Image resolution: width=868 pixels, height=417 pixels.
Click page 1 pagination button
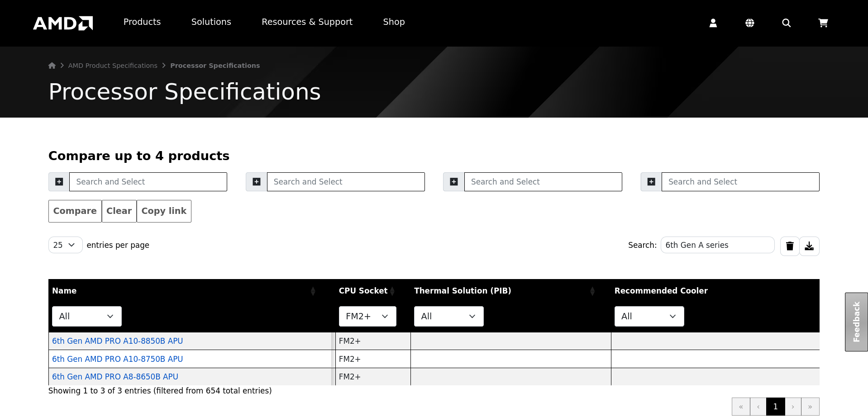pos(776,407)
